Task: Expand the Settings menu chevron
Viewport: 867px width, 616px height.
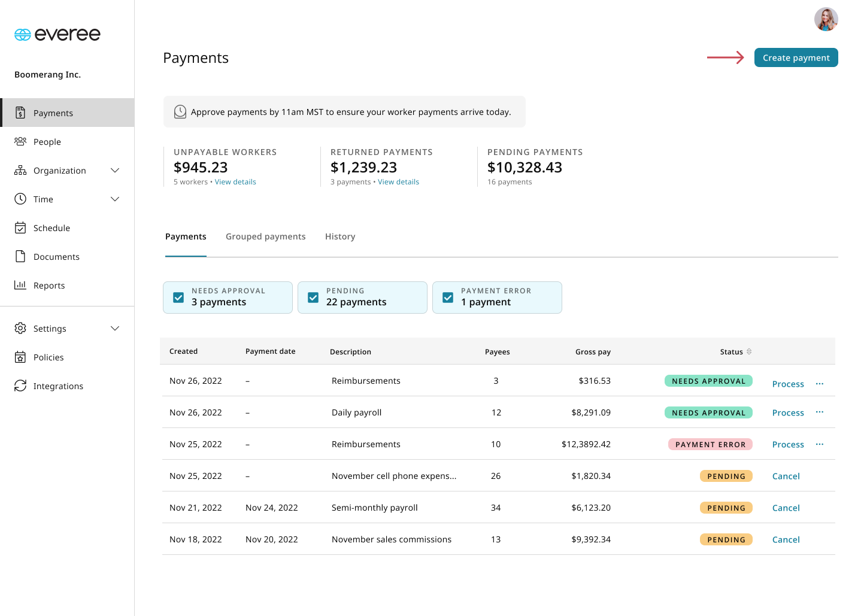Action: click(115, 328)
